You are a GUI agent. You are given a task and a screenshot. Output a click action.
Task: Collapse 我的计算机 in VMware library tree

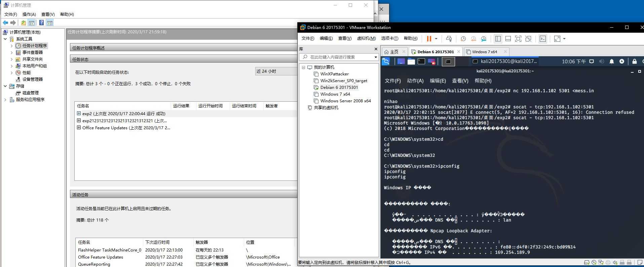pos(303,67)
